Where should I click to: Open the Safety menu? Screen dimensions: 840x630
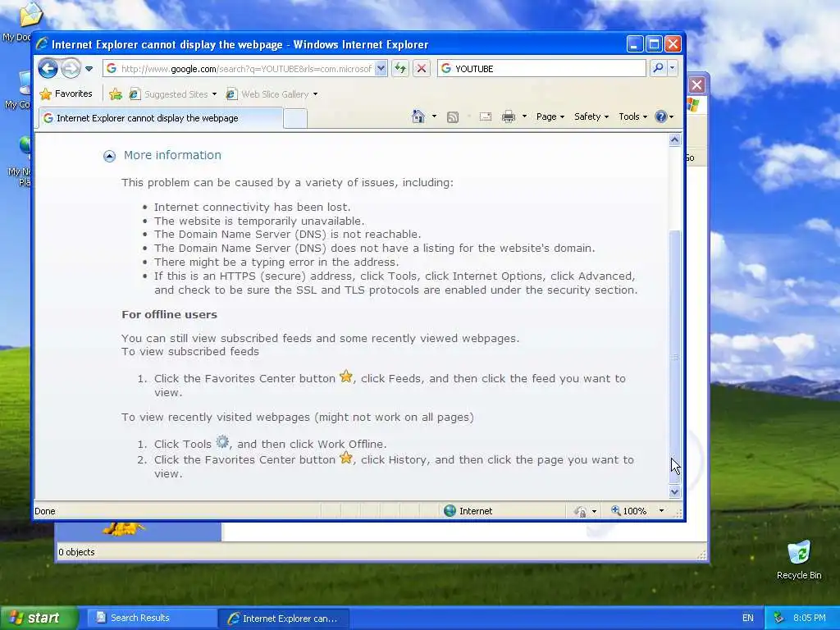[591, 116]
